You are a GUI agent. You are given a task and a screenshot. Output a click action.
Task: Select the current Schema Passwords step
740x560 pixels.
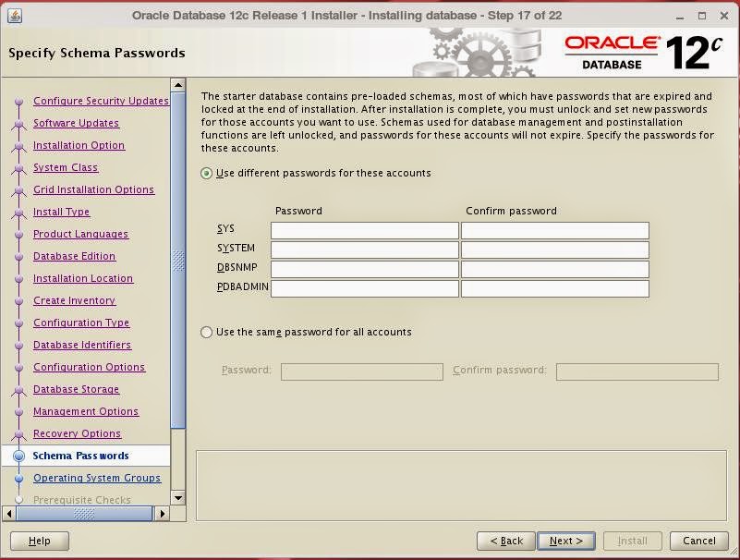pyautogui.click(x=80, y=456)
